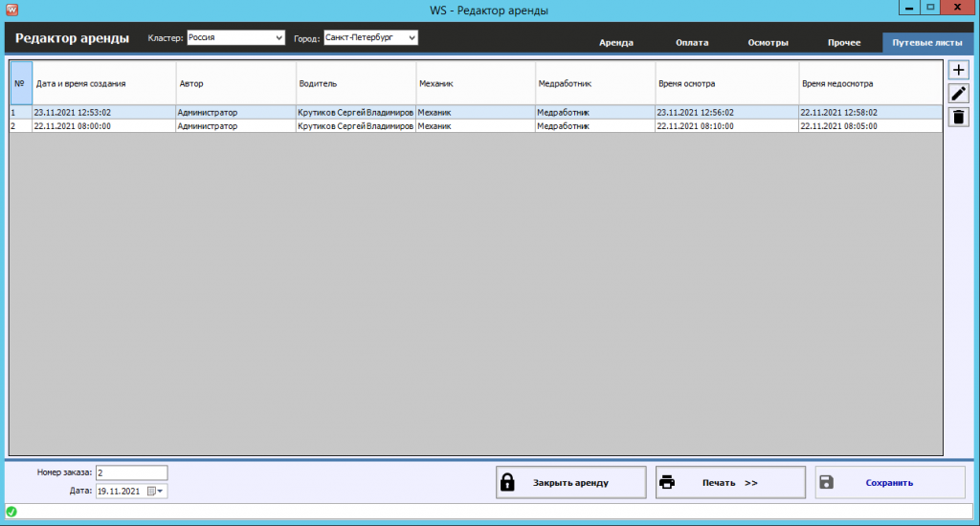This screenshot has height=526, width=980.
Task: Click the Медработник cell in row 2
Action: 595,125
